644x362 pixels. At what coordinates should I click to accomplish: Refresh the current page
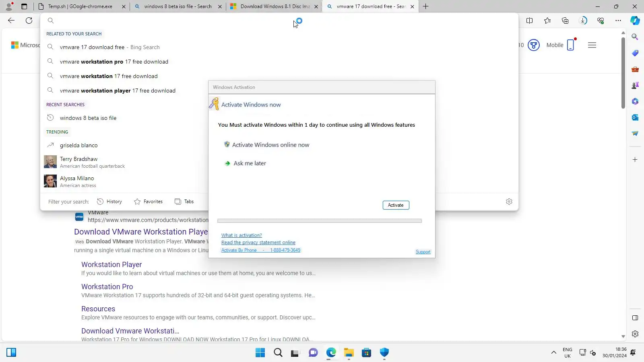coord(29,21)
